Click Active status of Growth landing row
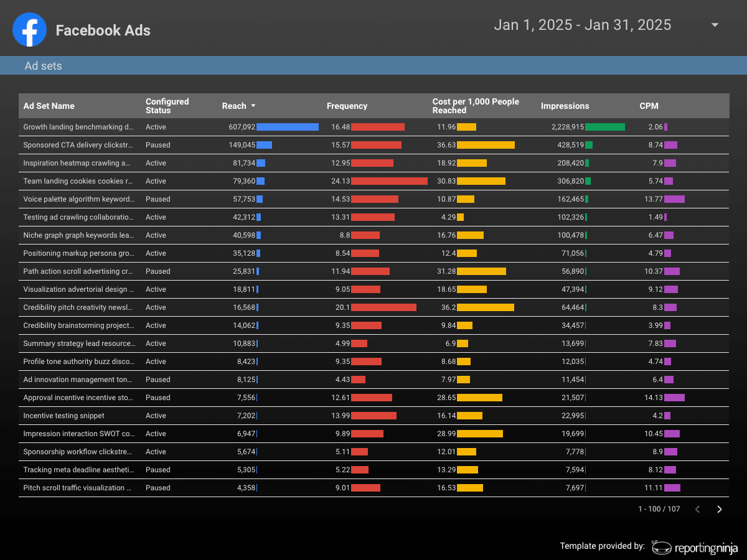Image resolution: width=747 pixels, height=560 pixels. [156, 127]
